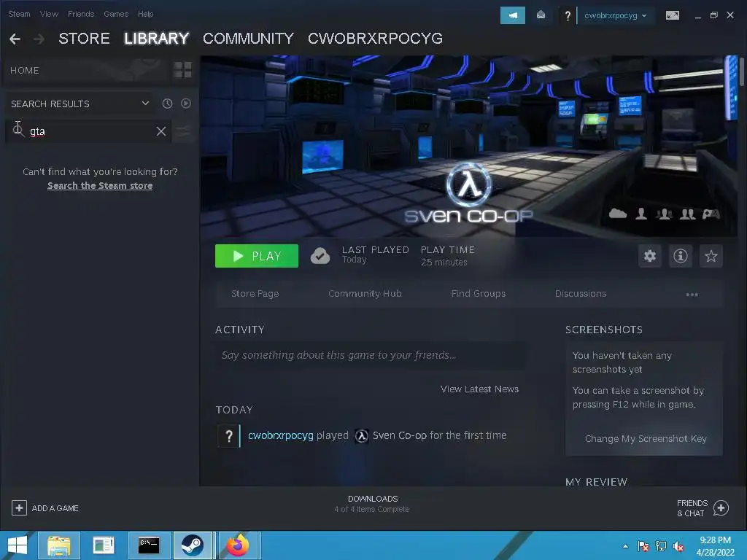Image resolution: width=747 pixels, height=560 pixels.
Task: Open Sven Co-op game info icon
Action: pyautogui.click(x=681, y=256)
